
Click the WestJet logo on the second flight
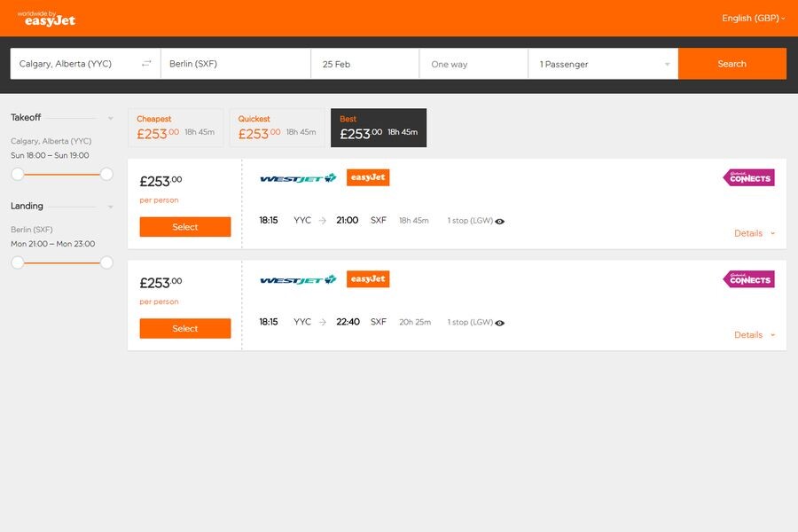pos(296,278)
